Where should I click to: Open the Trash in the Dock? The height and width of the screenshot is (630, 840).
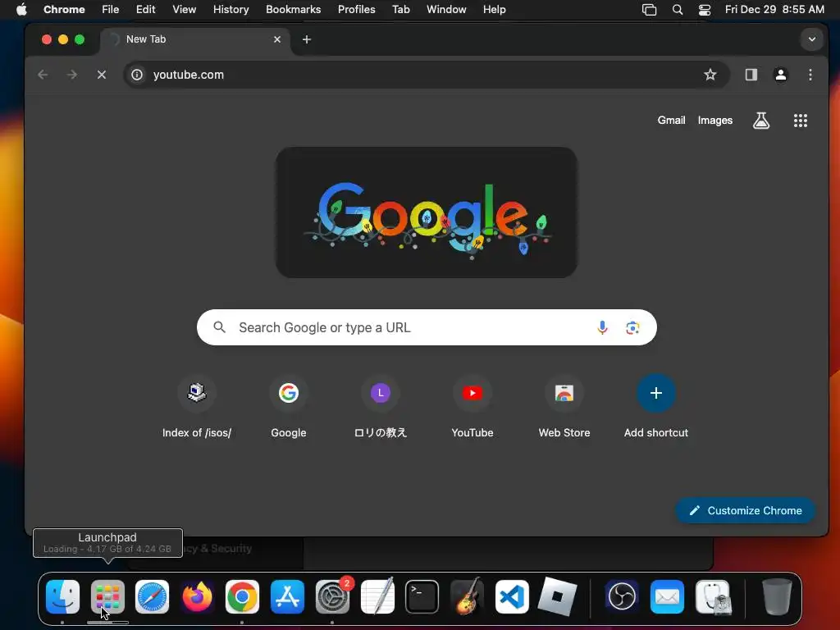click(777, 597)
